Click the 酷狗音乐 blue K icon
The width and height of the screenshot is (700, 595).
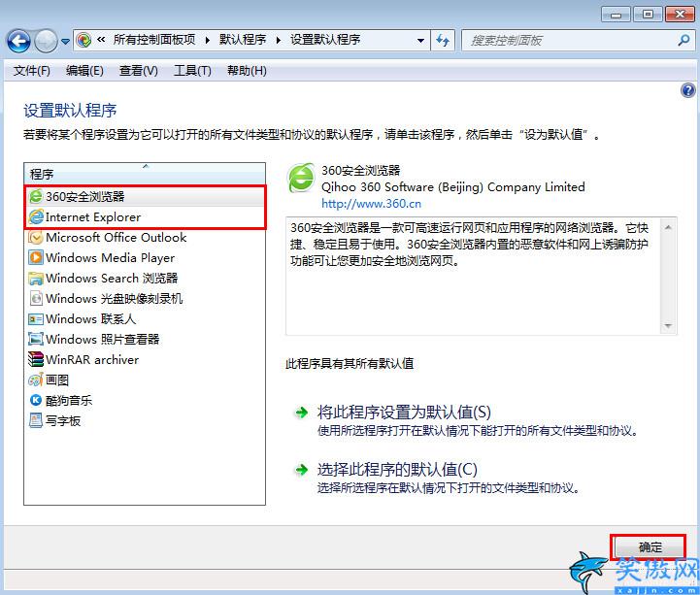point(36,400)
